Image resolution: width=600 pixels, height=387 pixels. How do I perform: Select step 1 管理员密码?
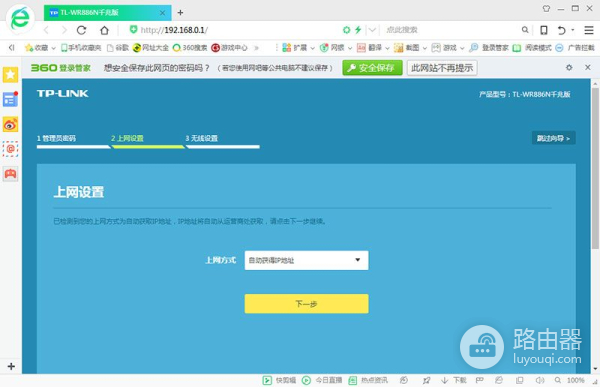pyautogui.click(x=56, y=138)
